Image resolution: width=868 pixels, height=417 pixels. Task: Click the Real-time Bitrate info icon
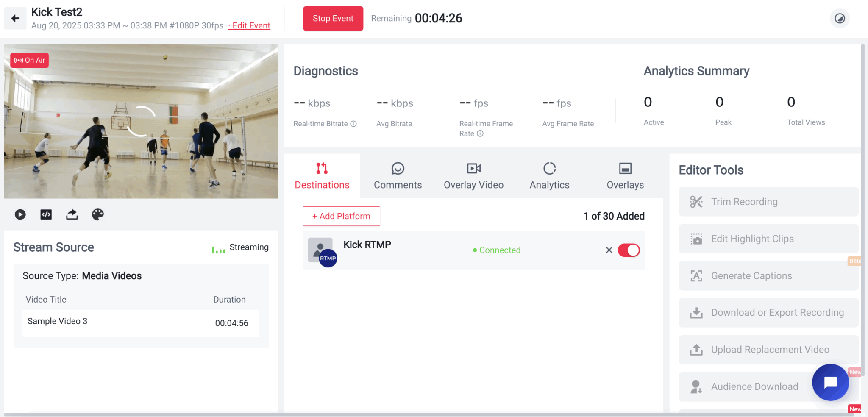coord(353,124)
